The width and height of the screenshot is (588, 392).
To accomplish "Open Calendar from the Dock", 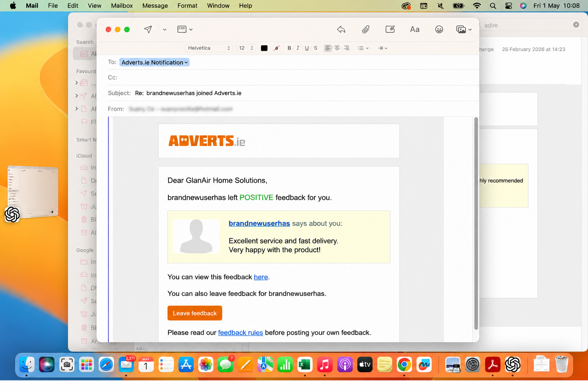I will 146,365.
